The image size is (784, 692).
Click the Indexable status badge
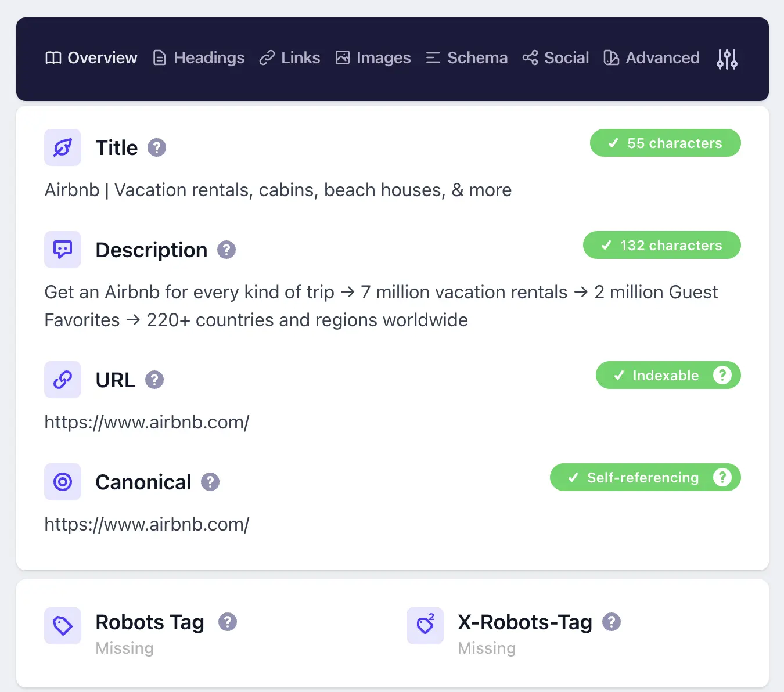point(668,375)
